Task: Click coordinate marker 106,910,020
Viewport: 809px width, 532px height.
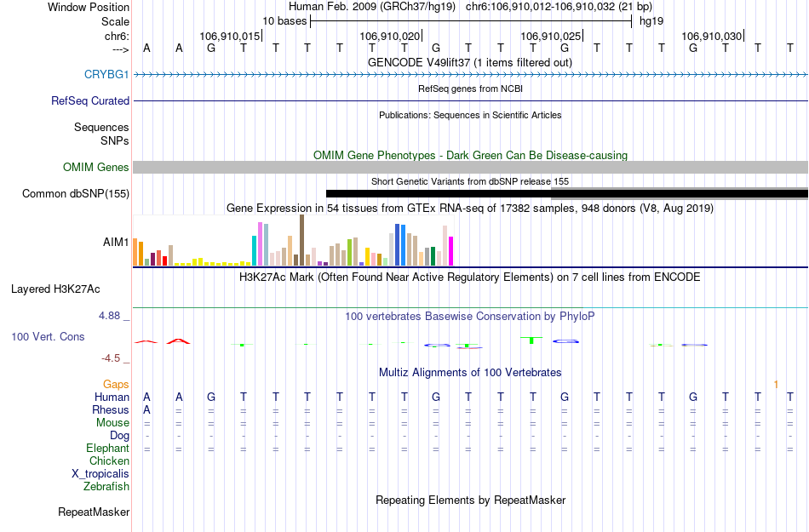Action: coord(391,36)
